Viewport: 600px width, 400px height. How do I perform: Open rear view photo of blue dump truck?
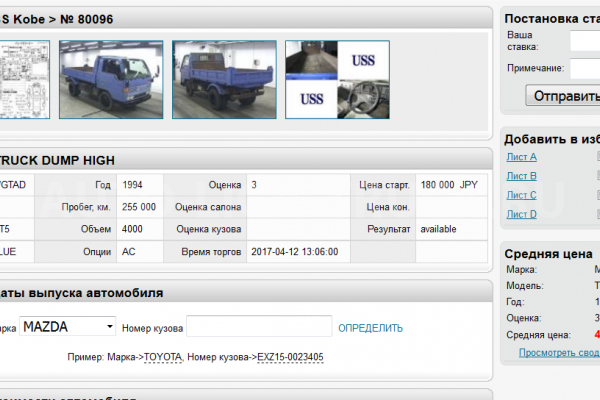click(224, 80)
